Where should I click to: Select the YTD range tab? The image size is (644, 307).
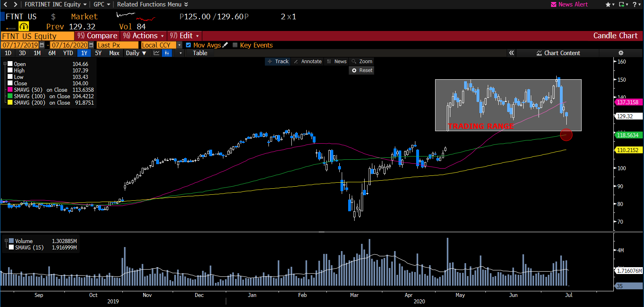point(68,53)
